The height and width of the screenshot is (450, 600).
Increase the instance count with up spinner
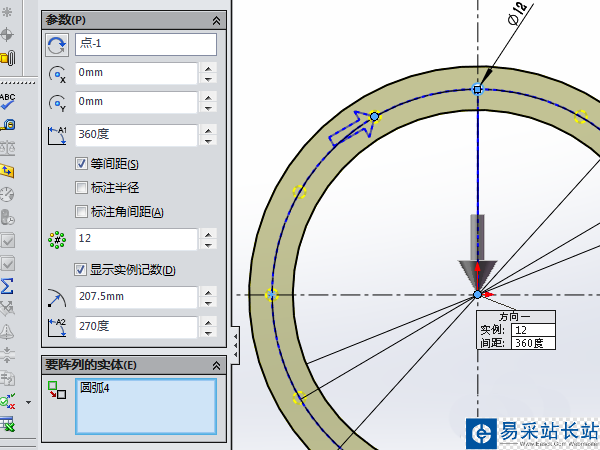[208, 234]
